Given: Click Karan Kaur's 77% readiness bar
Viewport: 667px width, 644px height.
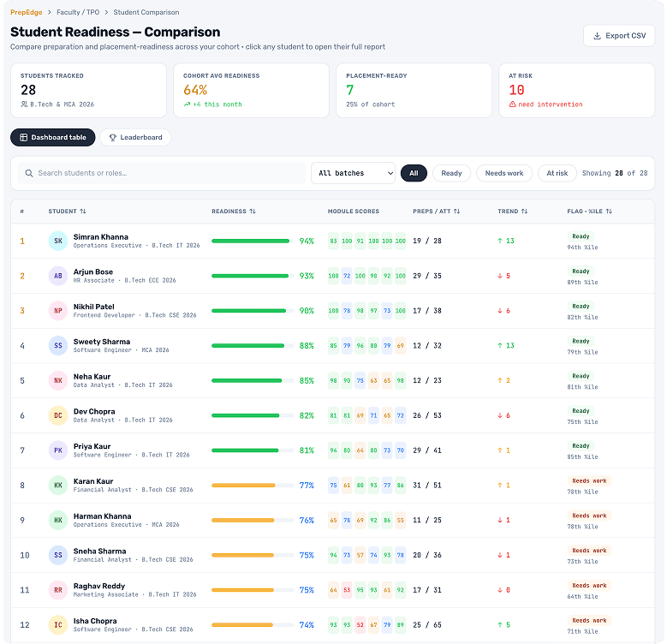Looking at the screenshot, I should coord(253,485).
